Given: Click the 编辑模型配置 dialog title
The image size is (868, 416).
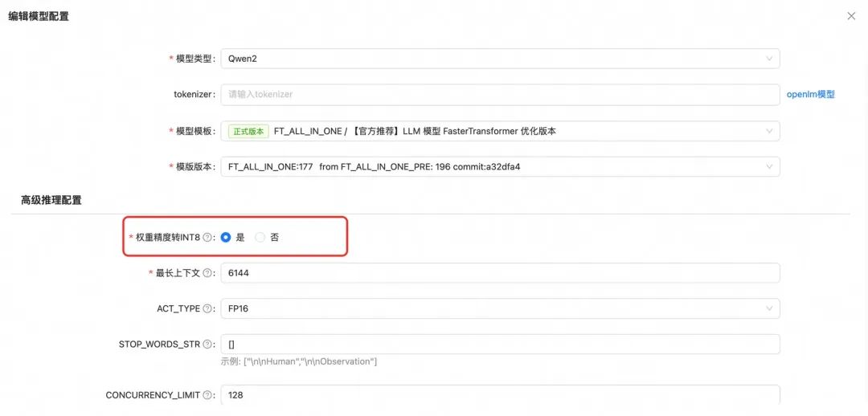Looking at the screenshot, I should [x=39, y=17].
